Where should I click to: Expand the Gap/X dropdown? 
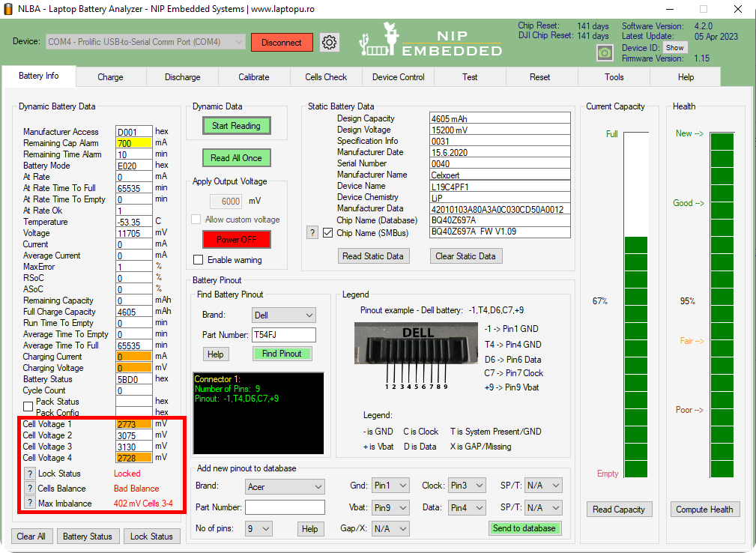(390, 529)
